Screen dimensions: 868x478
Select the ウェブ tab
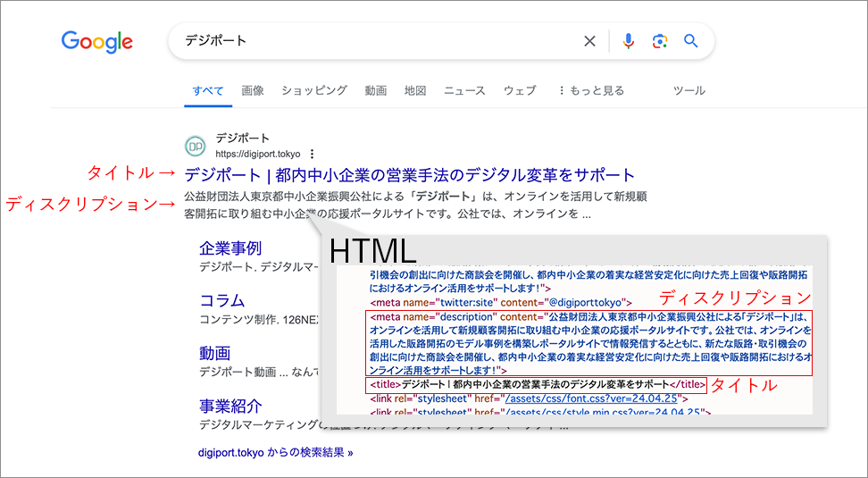(x=520, y=90)
